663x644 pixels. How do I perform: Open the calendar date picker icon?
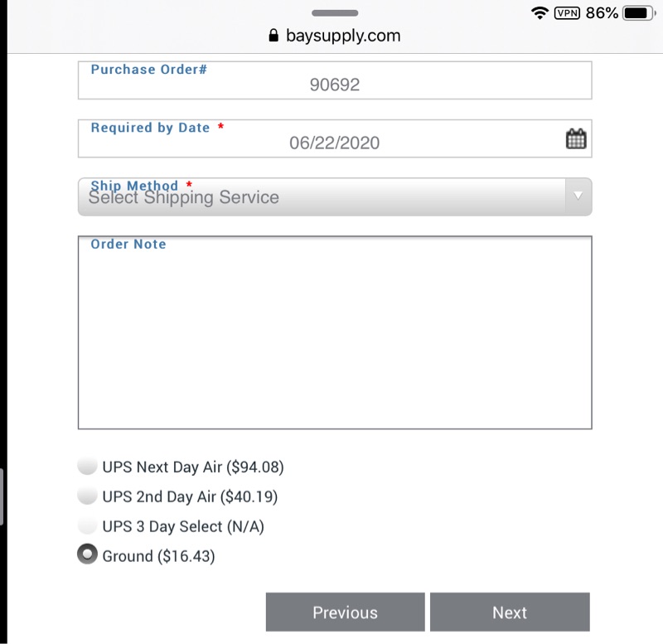click(x=576, y=139)
